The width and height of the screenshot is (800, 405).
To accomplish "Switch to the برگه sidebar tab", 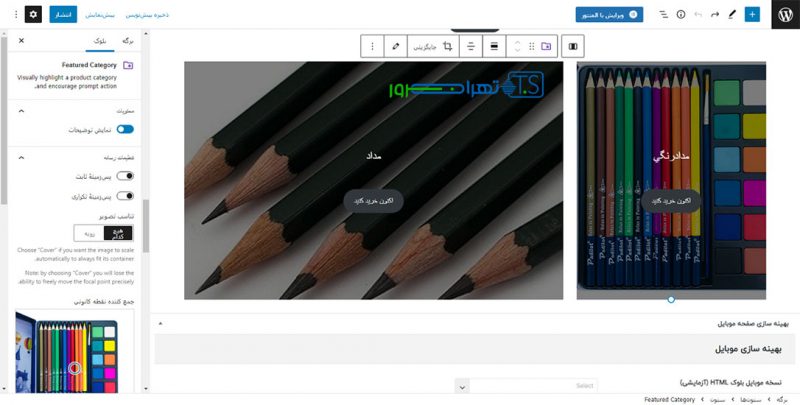I will pyautogui.click(x=127, y=40).
